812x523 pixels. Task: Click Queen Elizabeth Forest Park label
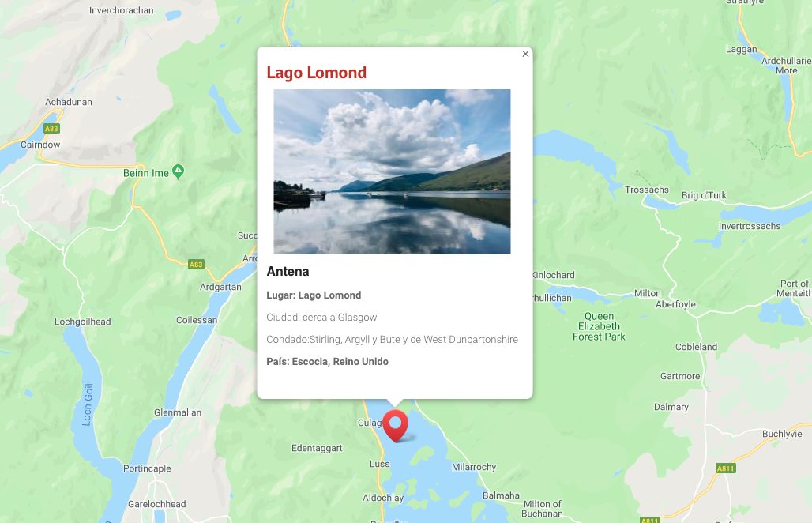pos(599,326)
